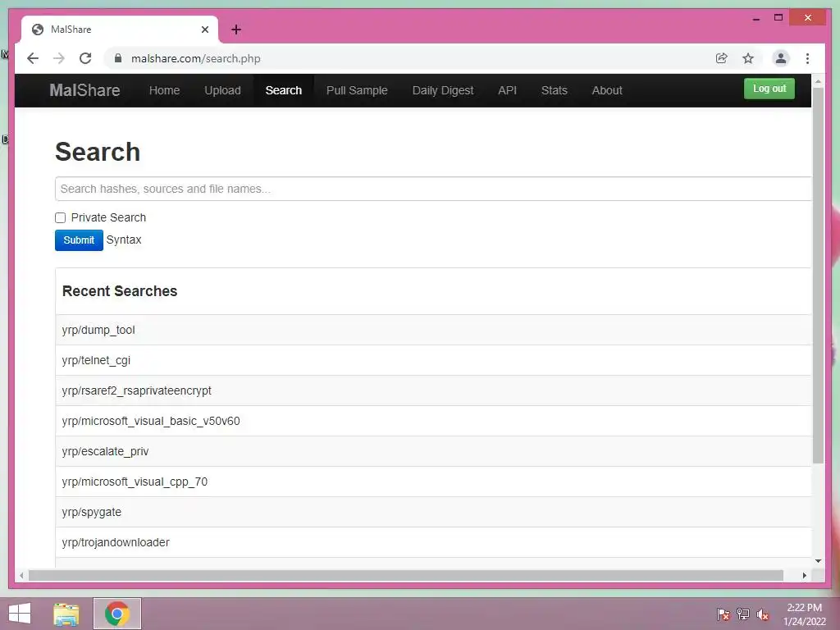This screenshot has width=840, height=630.
Task: Open the Windows Start menu
Action: [20, 614]
